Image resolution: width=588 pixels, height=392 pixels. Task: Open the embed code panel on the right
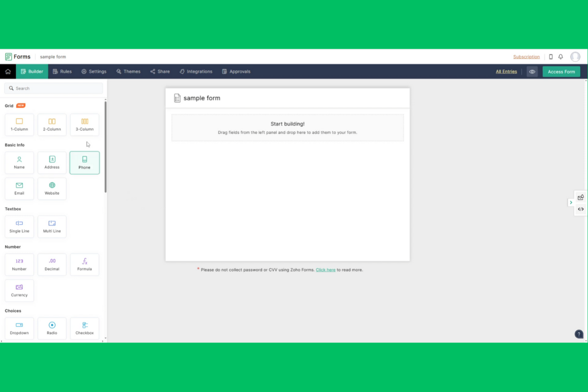[580, 209]
